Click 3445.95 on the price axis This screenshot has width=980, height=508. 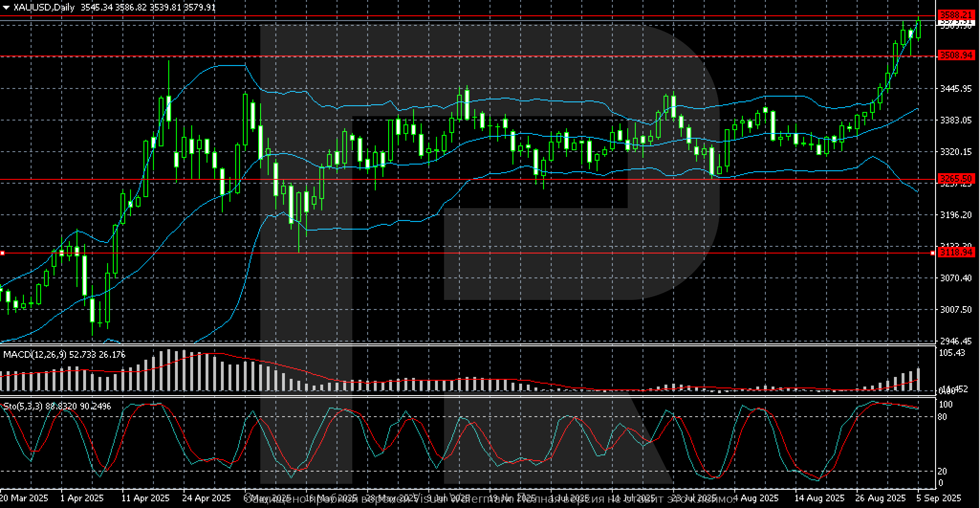pyautogui.click(x=956, y=88)
